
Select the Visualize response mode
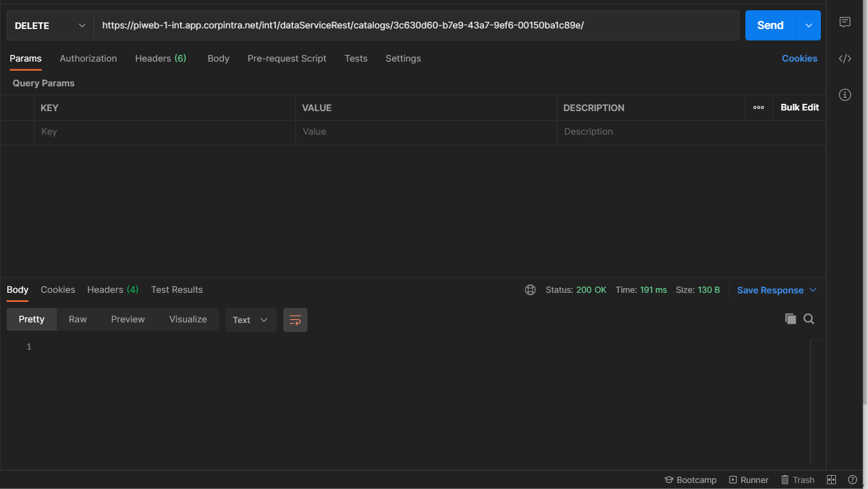tap(188, 319)
